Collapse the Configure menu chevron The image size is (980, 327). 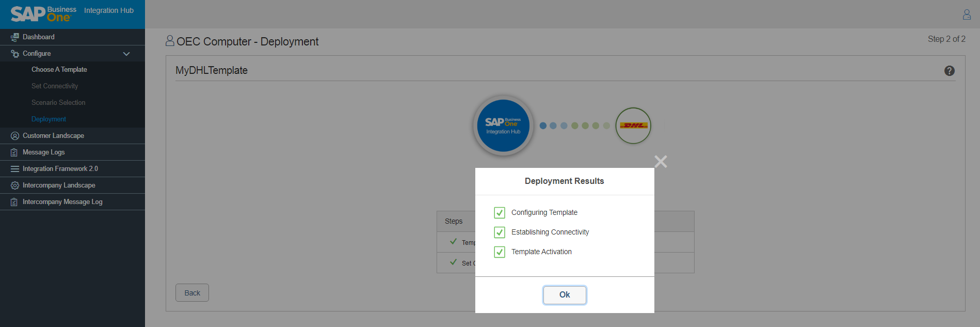pos(126,54)
